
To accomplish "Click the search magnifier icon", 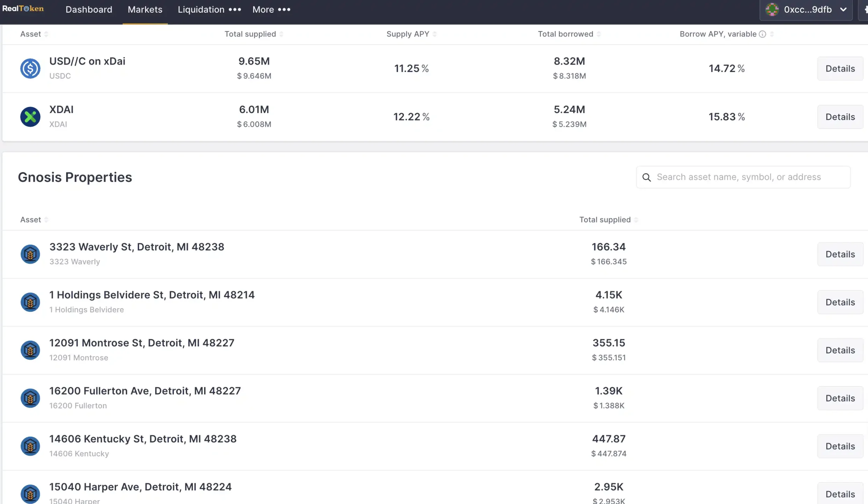I will [x=647, y=177].
